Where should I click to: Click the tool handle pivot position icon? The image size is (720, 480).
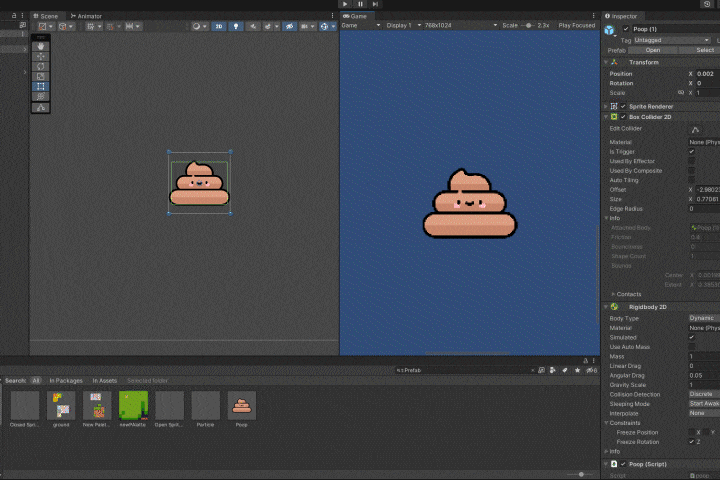coord(42,27)
